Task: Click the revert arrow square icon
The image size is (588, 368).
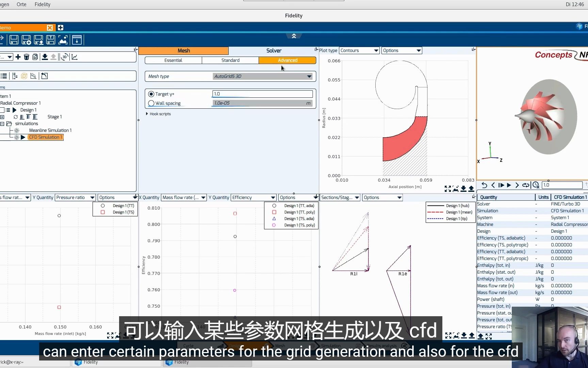Action: pos(45,76)
